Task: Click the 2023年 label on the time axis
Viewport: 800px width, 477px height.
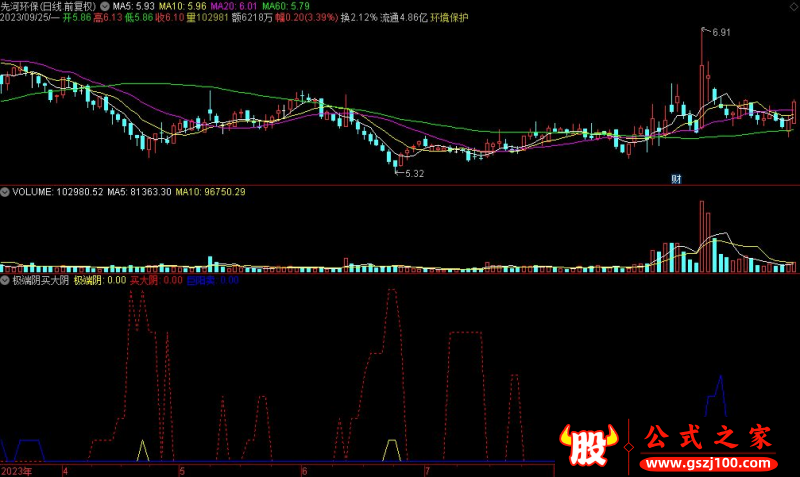Action: pos(17,471)
